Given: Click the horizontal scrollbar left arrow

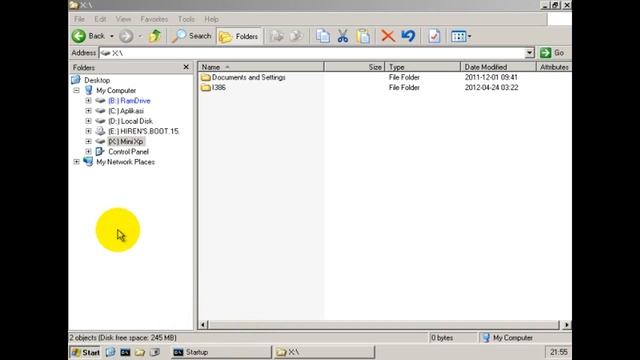Looking at the screenshot, I should tap(203, 325).
